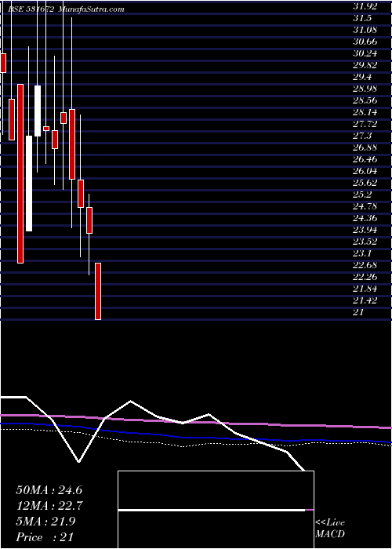Click the <<Live MACD label
The width and height of the screenshot is (392, 549).
tap(330, 529)
